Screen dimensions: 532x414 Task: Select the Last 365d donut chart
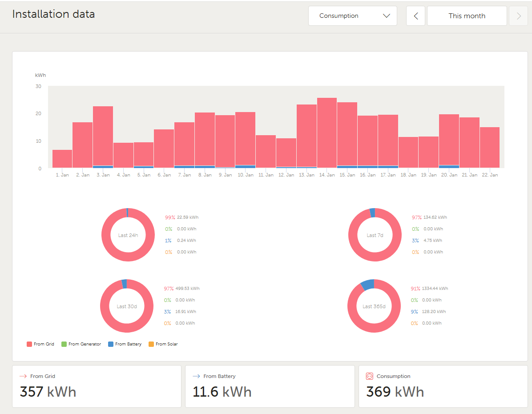(x=374, y=306)
